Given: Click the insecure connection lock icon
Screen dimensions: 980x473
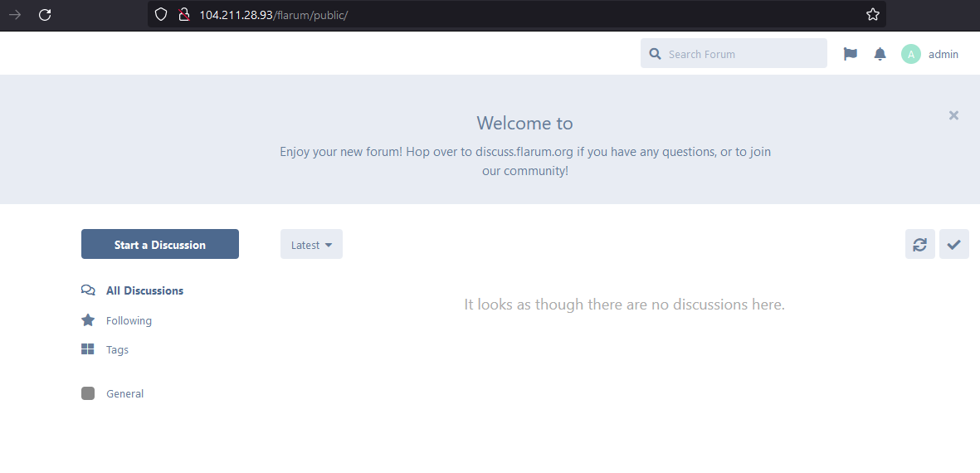Looking at the screenshot, I should click(x=184, y=14).
